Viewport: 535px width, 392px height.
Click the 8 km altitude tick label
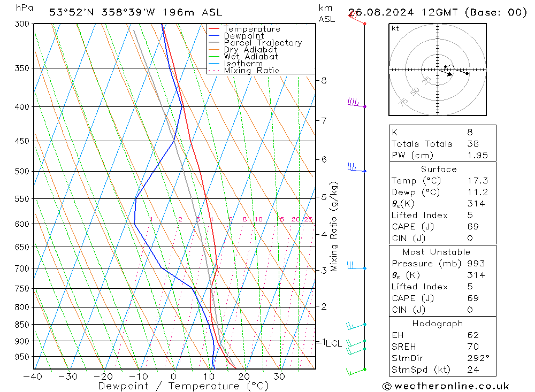coord(324,81)
